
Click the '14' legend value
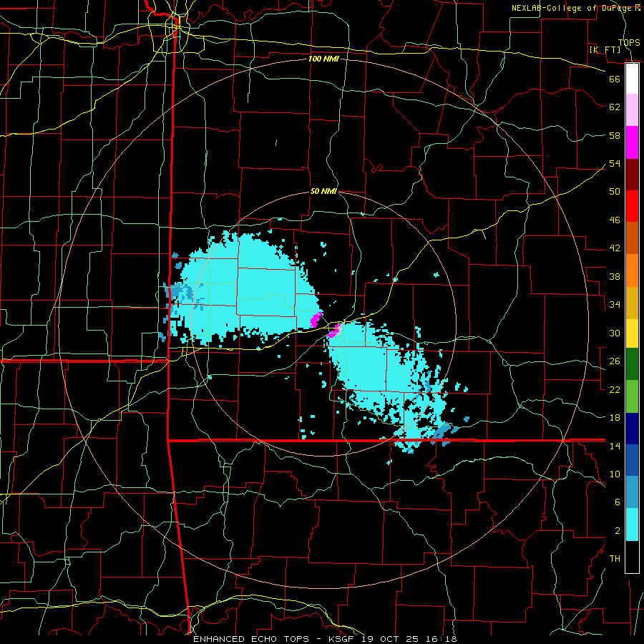tap(615, 446)
